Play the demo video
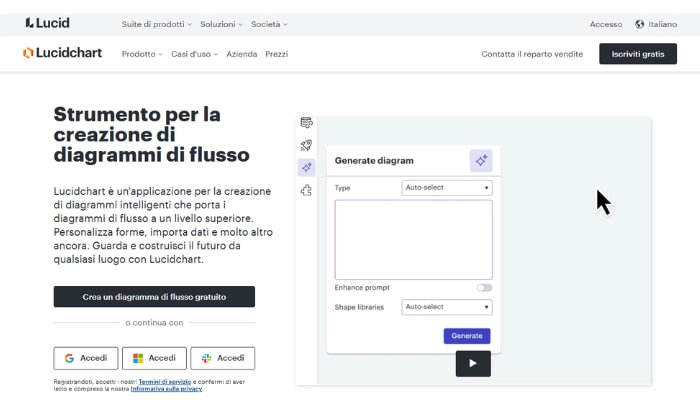Viewport: 700px width, 400px height. pos(473,363)
